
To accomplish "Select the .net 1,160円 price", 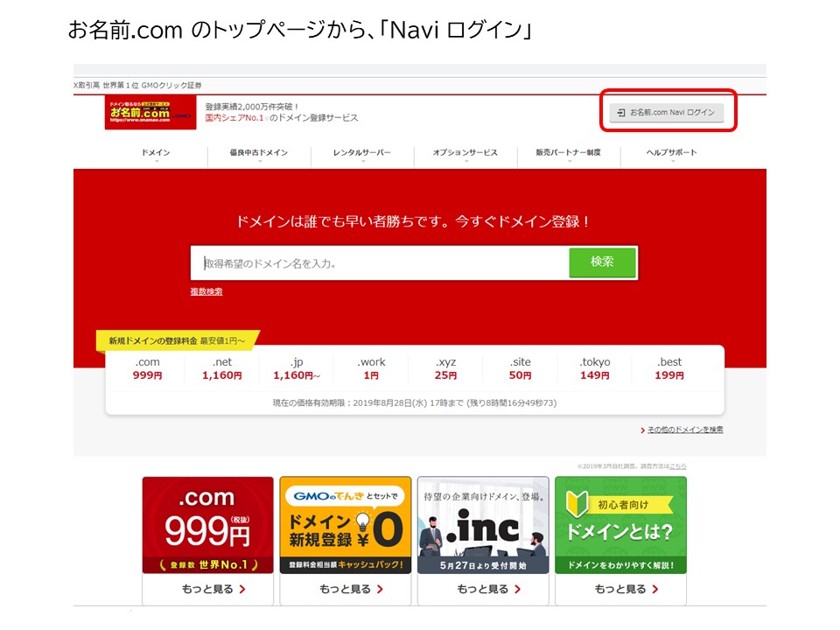I will pos(221,368).
